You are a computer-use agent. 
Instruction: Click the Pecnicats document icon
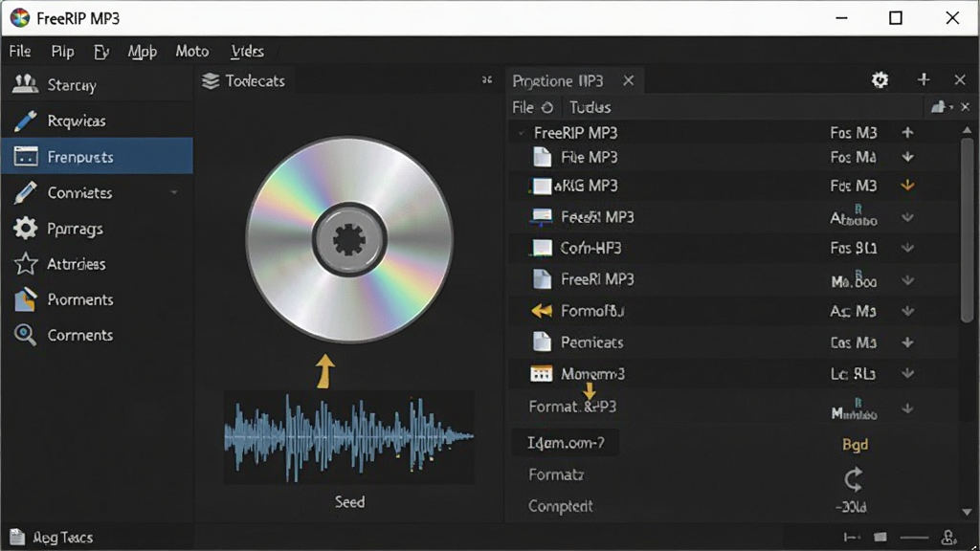coord(542,342)
